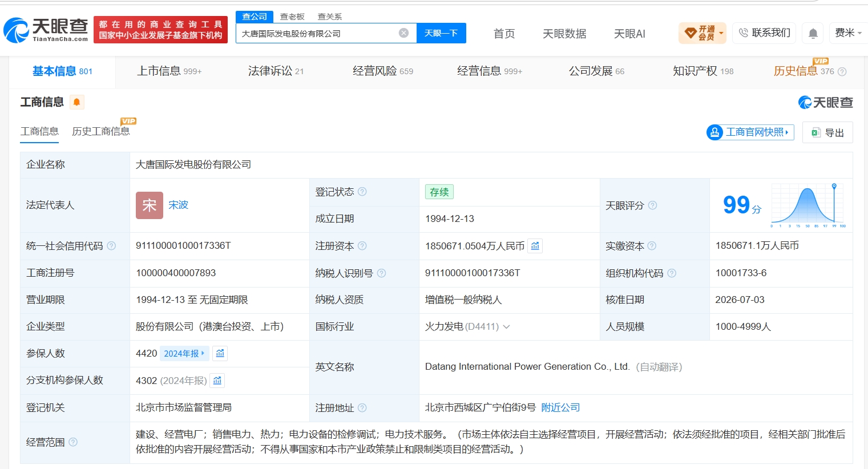Click the company name search input field
Screen dimensions: 868x469
point(317,33)
